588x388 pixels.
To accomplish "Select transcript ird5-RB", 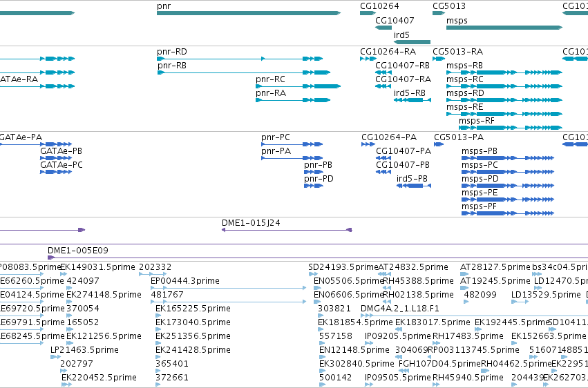I will click(x=412, y=100).
